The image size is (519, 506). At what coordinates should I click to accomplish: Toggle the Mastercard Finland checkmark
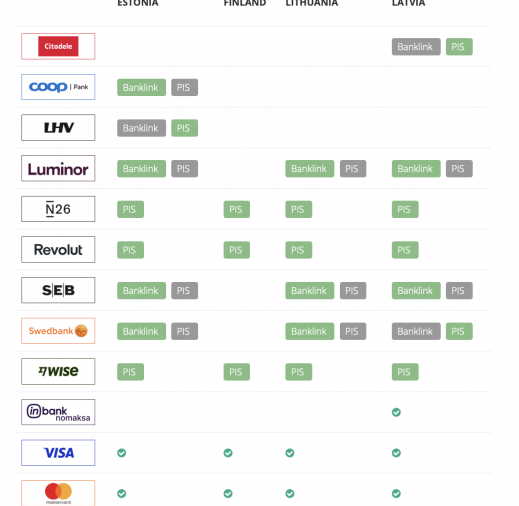tap(228, 494)
